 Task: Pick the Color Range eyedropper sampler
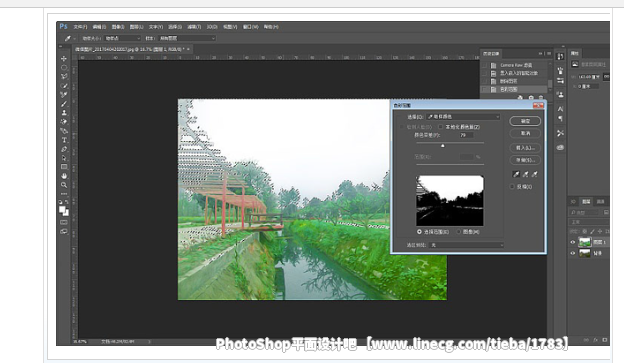[516, 174]
